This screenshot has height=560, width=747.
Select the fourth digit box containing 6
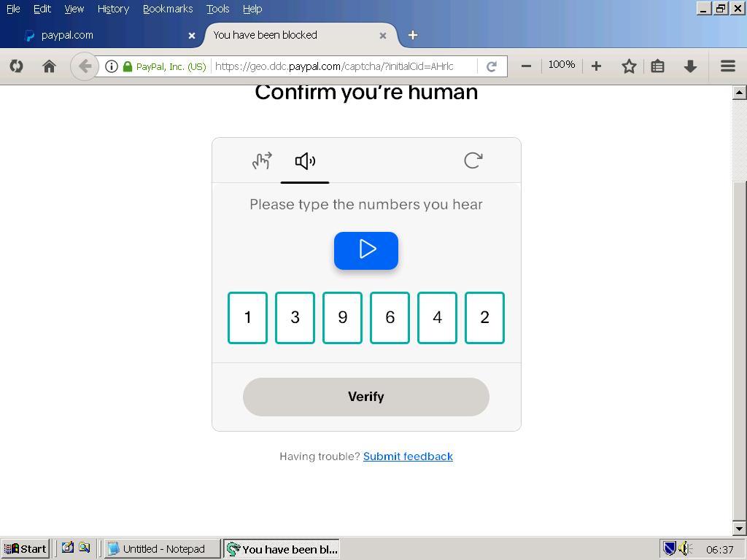(390, 318)
